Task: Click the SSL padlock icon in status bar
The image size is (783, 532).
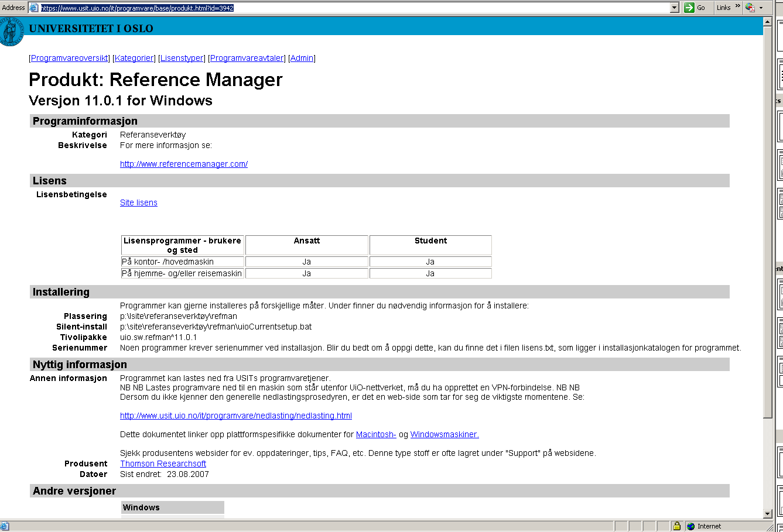Action: tap(676, 526)
